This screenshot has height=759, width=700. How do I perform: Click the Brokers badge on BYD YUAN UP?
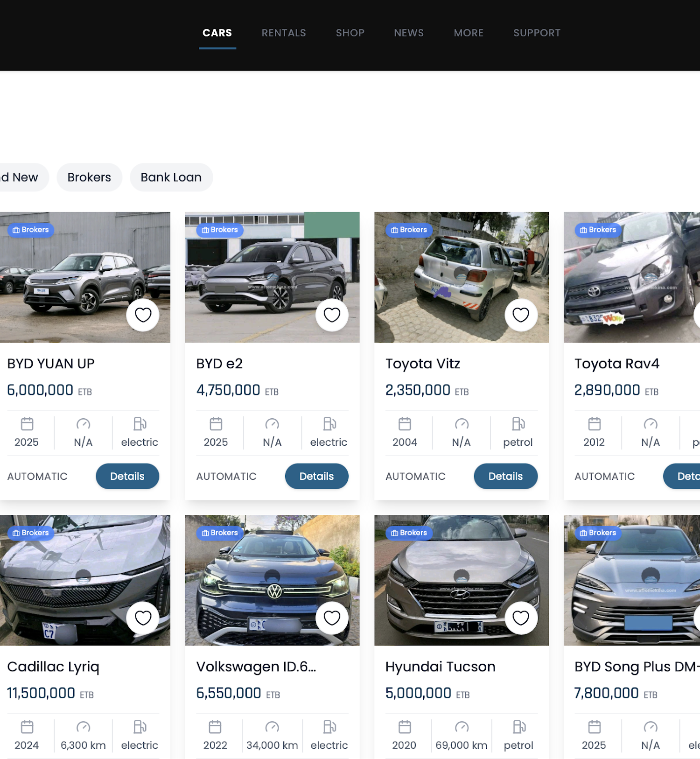pos(31,230)
